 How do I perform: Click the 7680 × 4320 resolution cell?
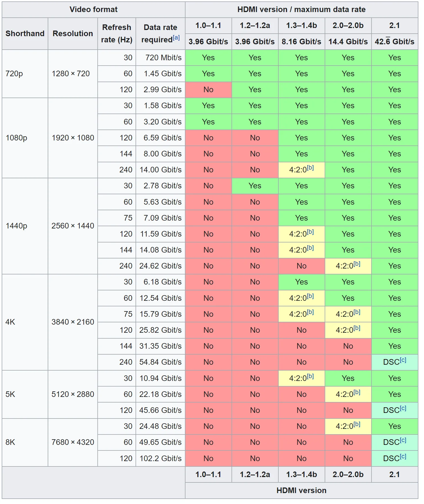click(x=73, y=442)
